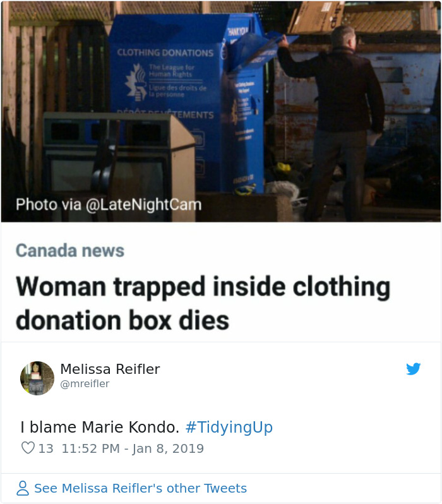Open the #TidyingUp hashtag link

(x=229, y=427)
